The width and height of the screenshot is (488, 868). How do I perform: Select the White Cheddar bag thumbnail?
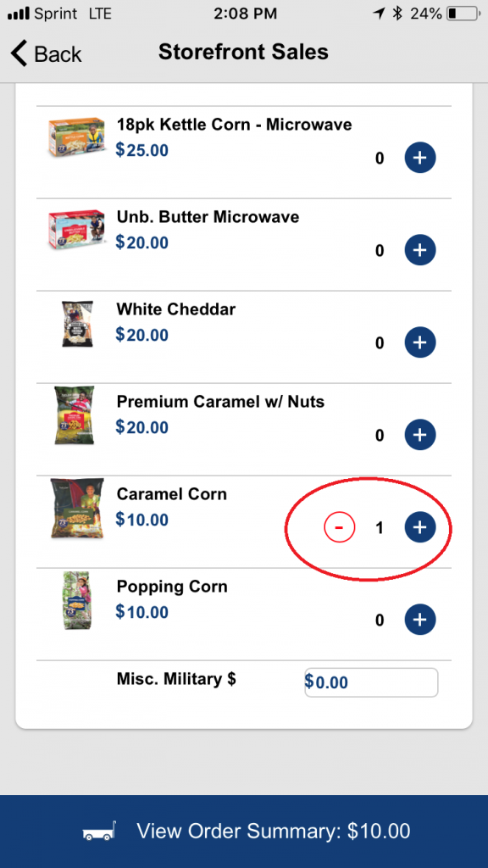[77, 324]
